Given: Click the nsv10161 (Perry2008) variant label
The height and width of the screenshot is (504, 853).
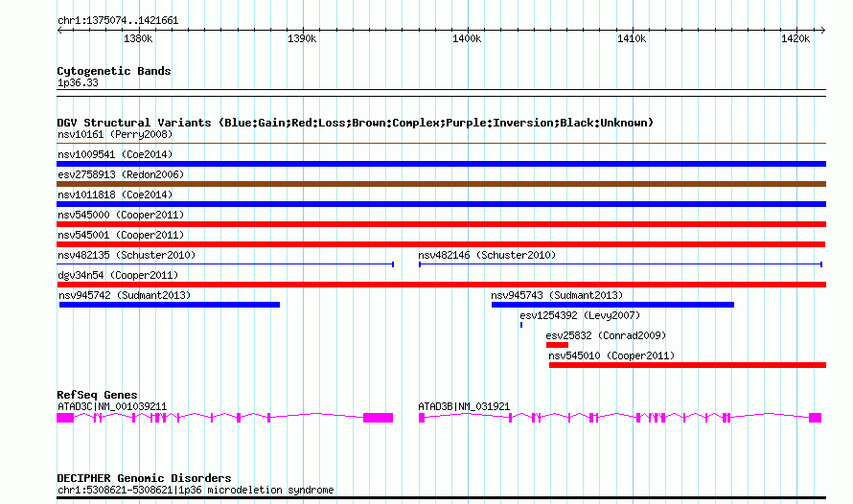Looking at the screenshot, I should pos(115,134).
